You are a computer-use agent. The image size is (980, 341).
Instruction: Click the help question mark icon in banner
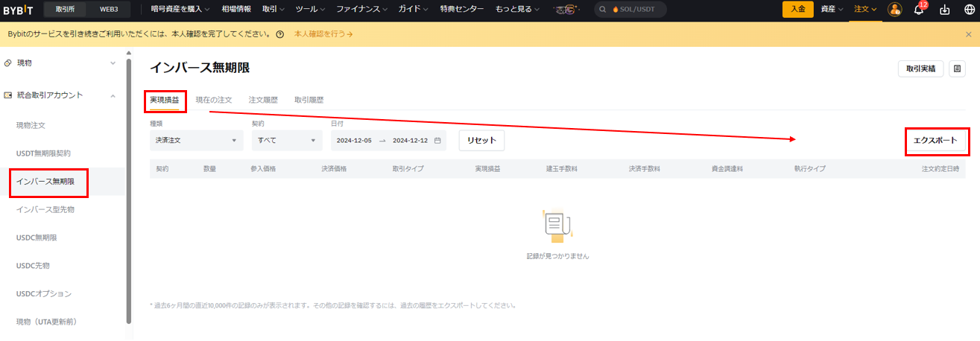pos(279,35)
